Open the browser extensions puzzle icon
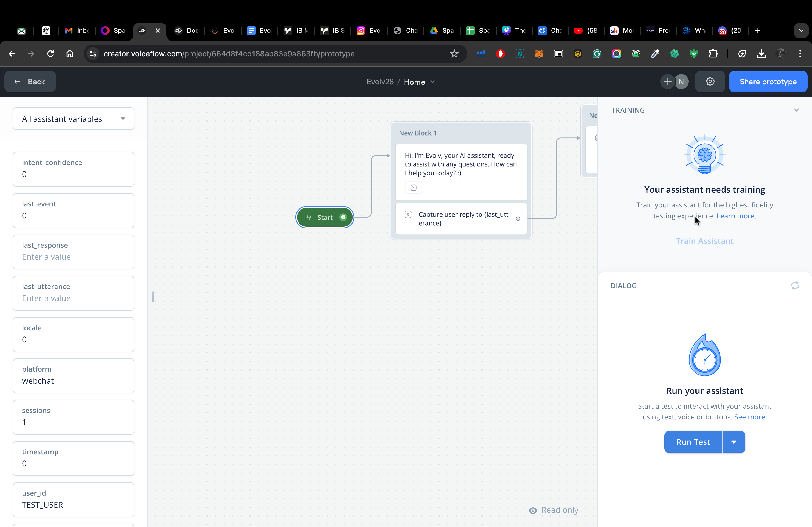The image size is (812, 527). pyautogui.click(x=713, y=53)
